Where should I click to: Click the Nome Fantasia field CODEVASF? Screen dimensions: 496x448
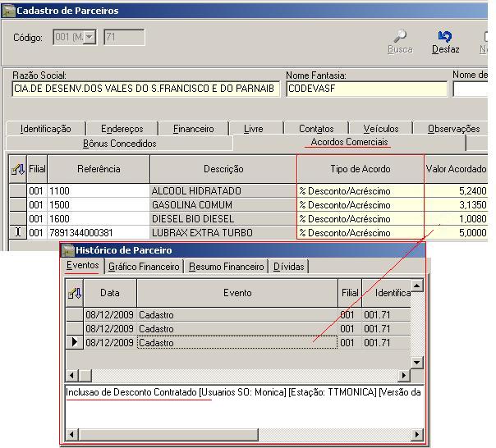point(366,89)
